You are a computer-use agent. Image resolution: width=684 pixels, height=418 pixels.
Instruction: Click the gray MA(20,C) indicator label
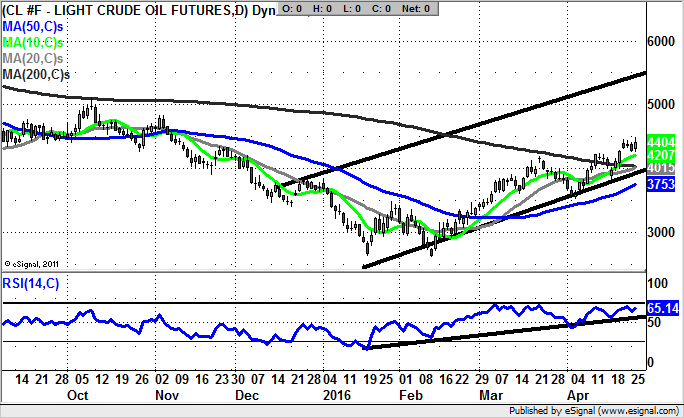coord(34,59)
